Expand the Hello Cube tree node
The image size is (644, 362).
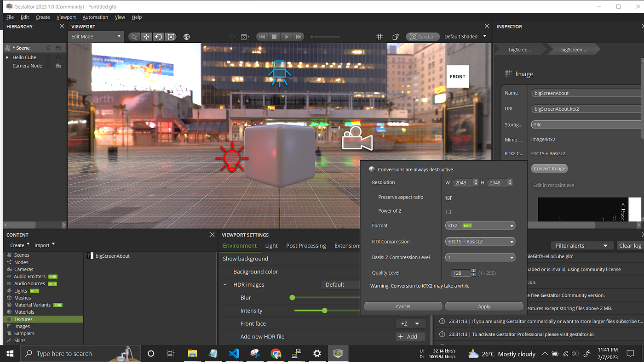tap(7, 57)
